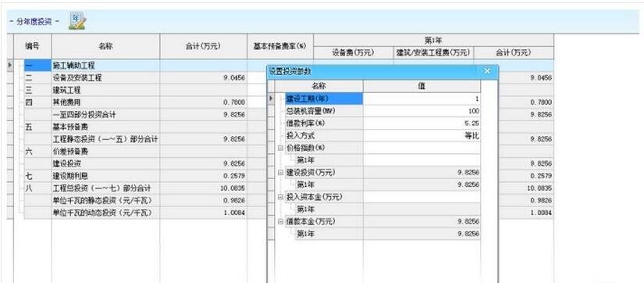Select the 建筑工程 row
Screen dimensions: 644x283
[105, 90]
